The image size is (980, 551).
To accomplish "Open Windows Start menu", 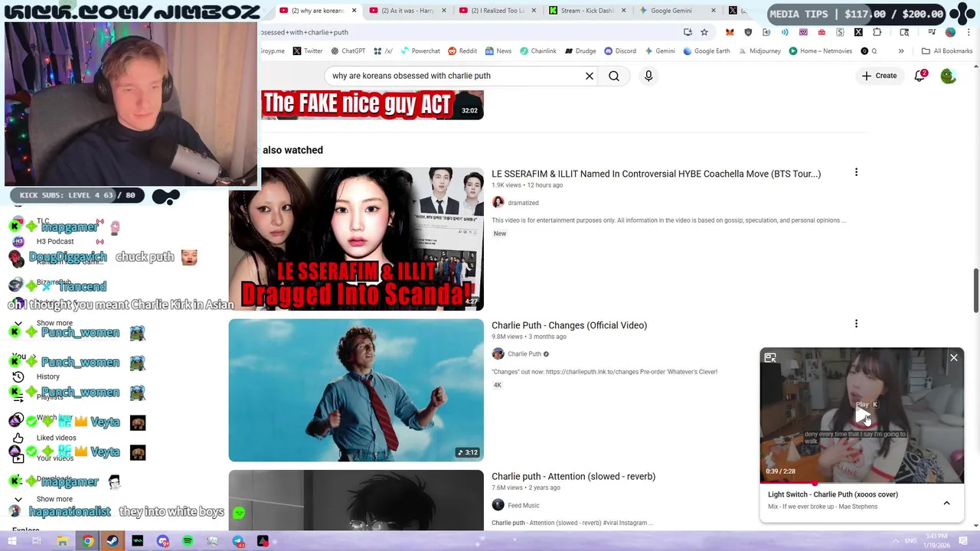I will [x=11, y=541].
